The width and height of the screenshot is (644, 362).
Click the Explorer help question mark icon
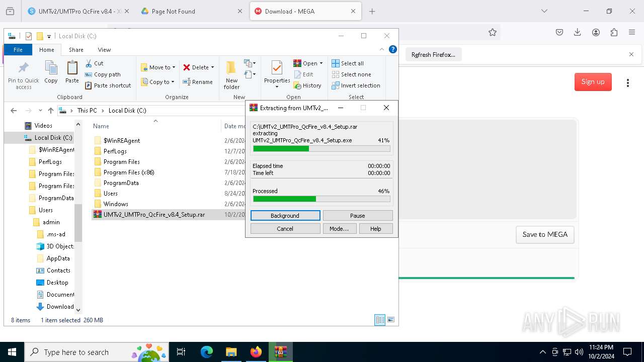[x=393, y=49]
